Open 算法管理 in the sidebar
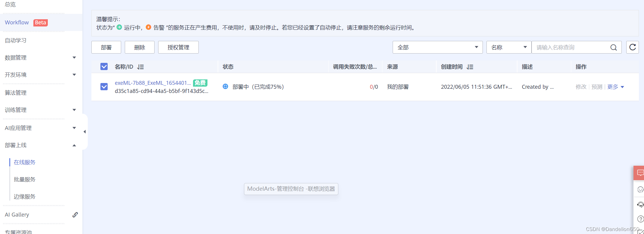Image resolution: width=644 pixels, height=234 pixels. [x=16, y=93]
